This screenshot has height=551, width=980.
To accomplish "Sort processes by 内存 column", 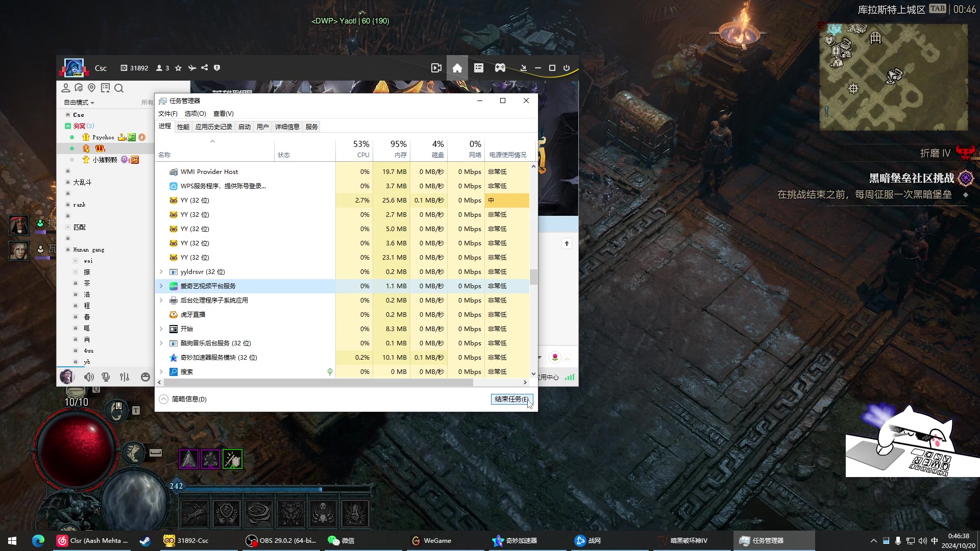I will pos(391,149).
